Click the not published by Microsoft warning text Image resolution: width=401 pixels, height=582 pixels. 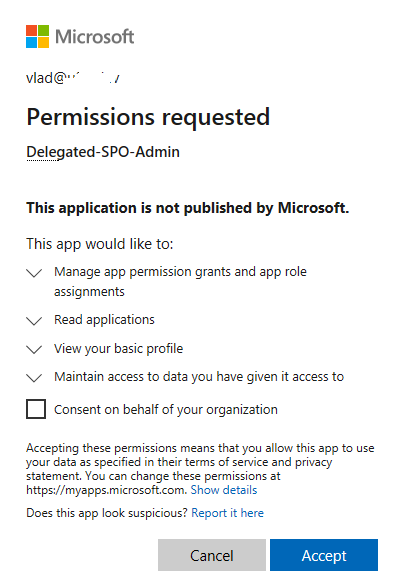188,208
